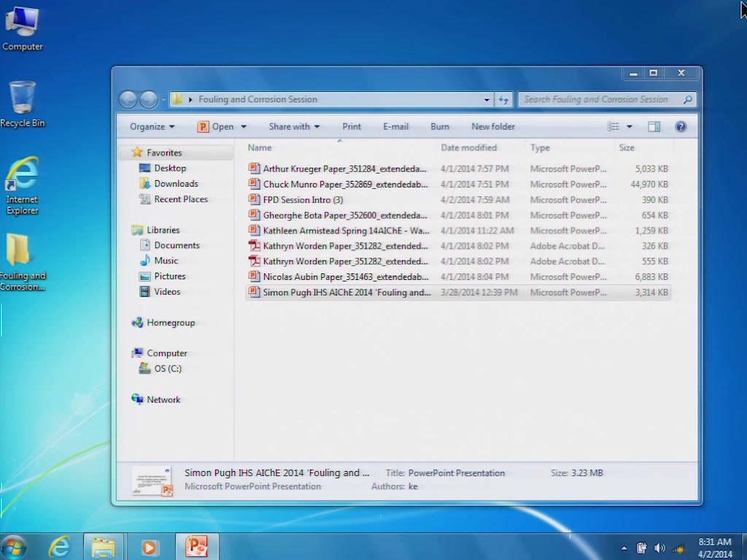Select the Recycle Bin desktop icon

tap(22, 104)
